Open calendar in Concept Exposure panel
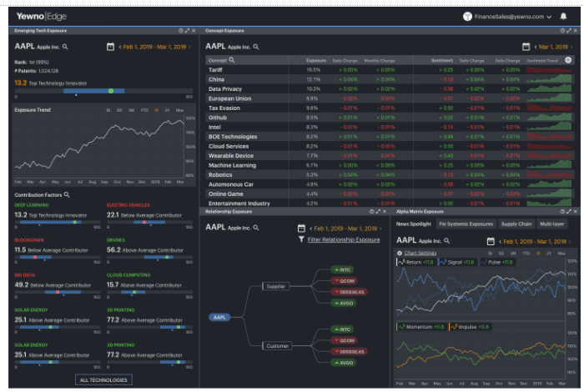 (x=526, y=47)
